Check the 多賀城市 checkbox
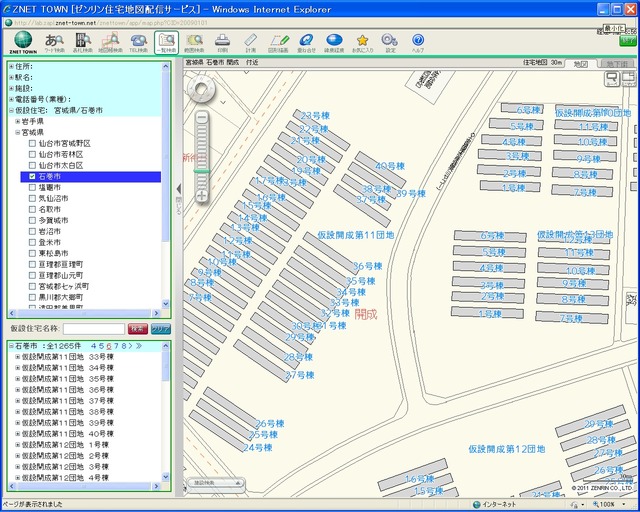640x512 pixels. (32, 220)
